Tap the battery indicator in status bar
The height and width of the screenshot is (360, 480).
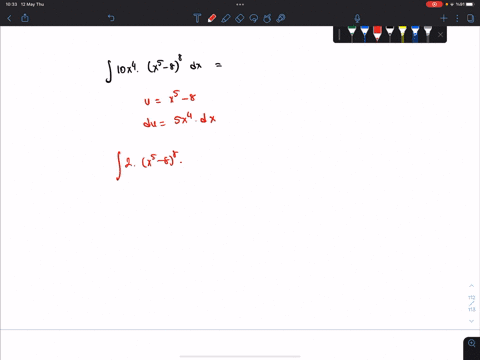[x=470, y=4]
